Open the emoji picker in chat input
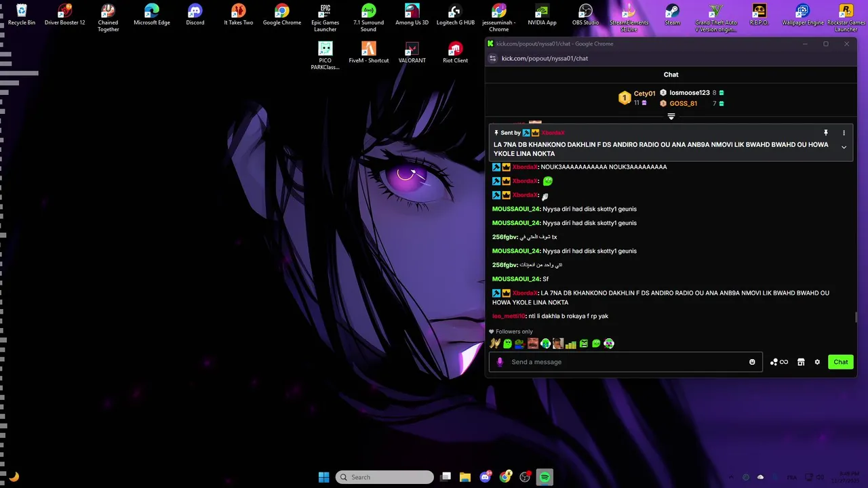This screenshot has width=868, height=488. (x=752, y=362)
